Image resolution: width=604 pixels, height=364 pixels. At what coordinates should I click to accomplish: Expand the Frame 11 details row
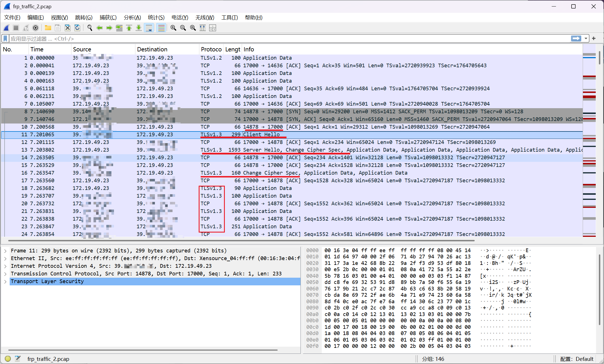tap(5, 251)
